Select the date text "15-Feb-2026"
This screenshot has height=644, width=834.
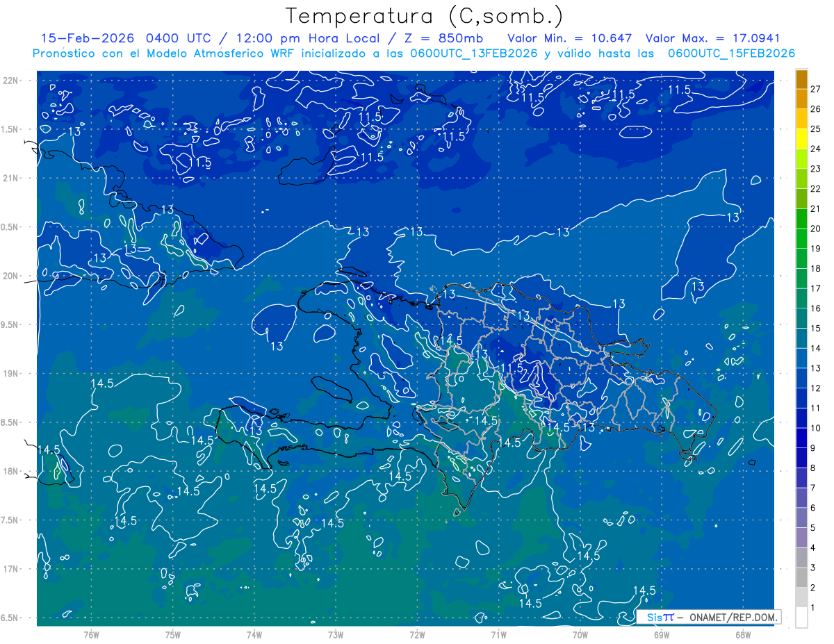(x=88, y=38)
